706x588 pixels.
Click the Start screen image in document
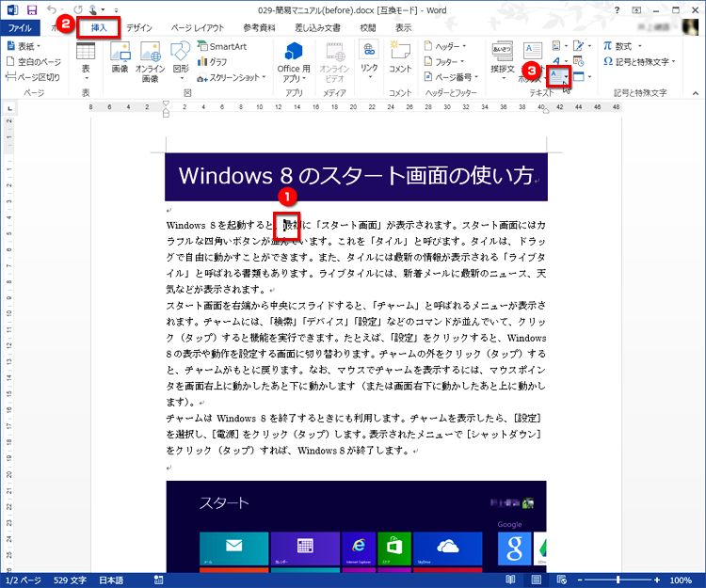coord(356,526)
